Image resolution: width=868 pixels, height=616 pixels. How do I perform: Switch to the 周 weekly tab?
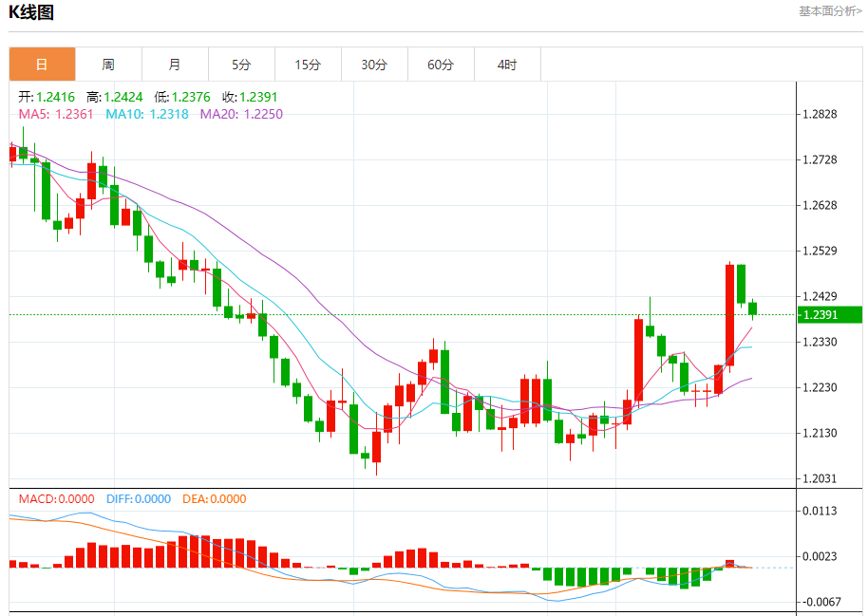[x=108, y=65]
